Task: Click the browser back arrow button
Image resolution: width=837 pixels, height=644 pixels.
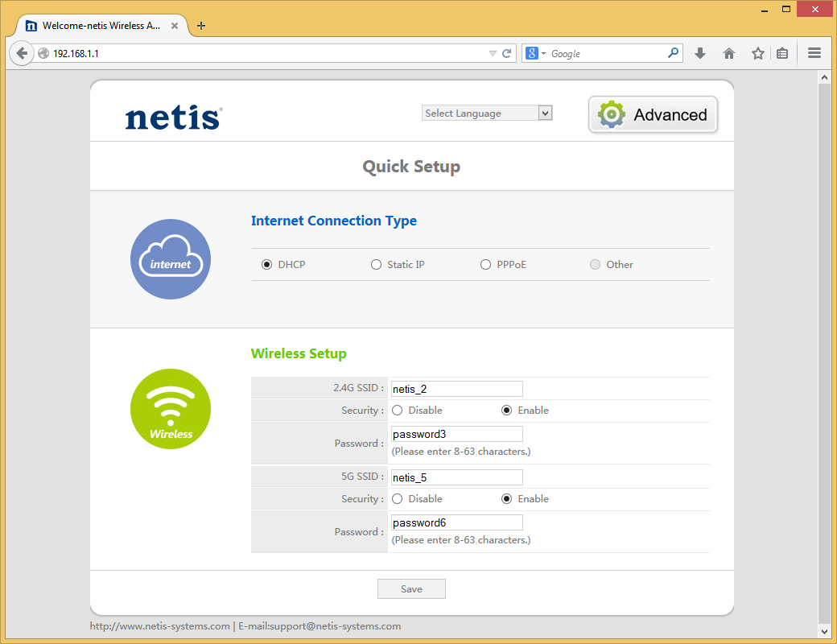Action: click(22, 53)
